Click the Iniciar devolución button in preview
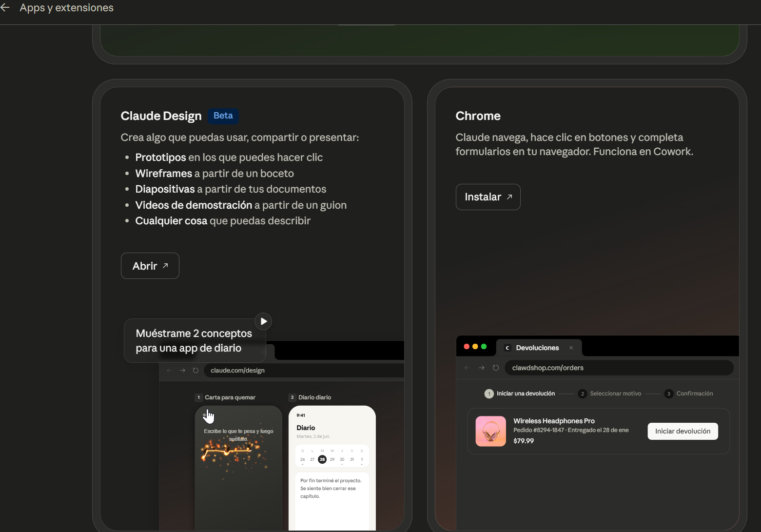761x532 pixels. point(683,431)
